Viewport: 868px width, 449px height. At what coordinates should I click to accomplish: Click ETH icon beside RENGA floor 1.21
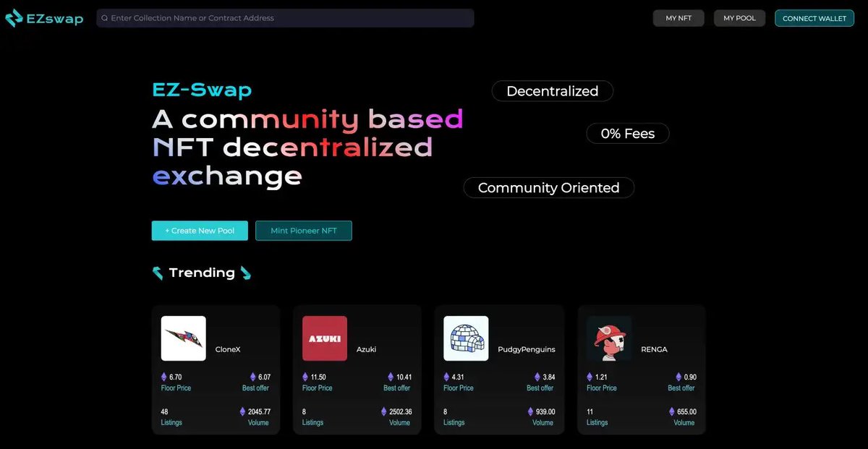590,377
